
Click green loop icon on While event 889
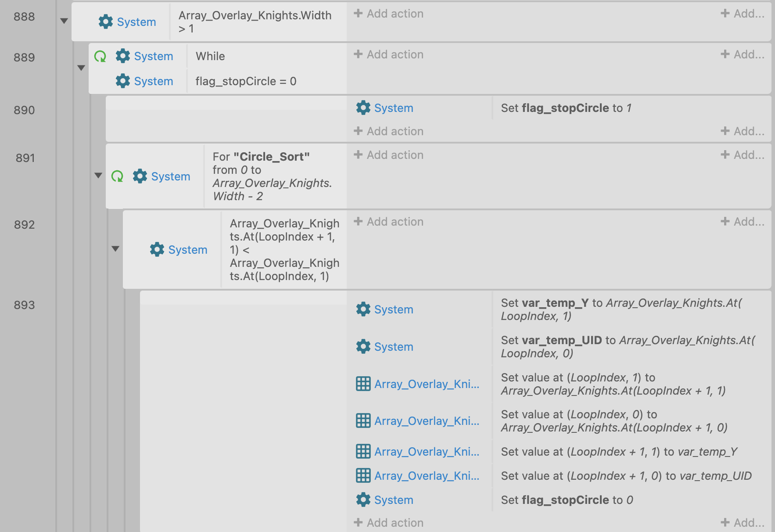tap(100, 56)
